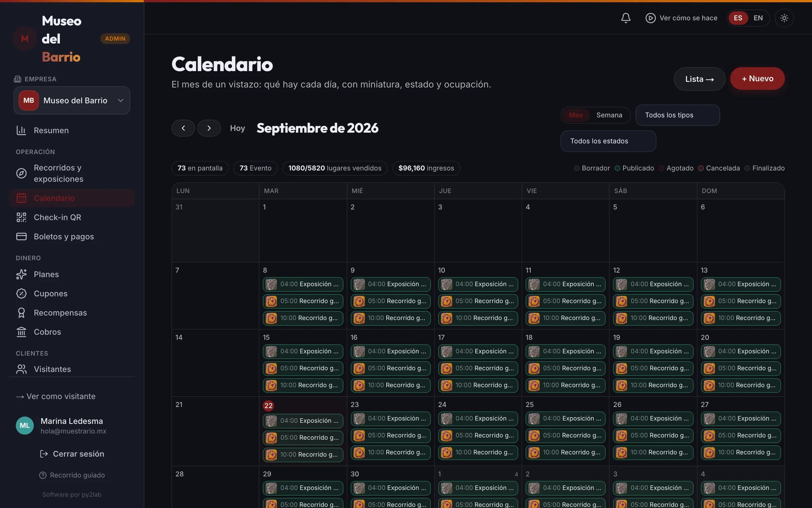
Task: Click the Cupones discount icon
Action: [x=21, y=293]
